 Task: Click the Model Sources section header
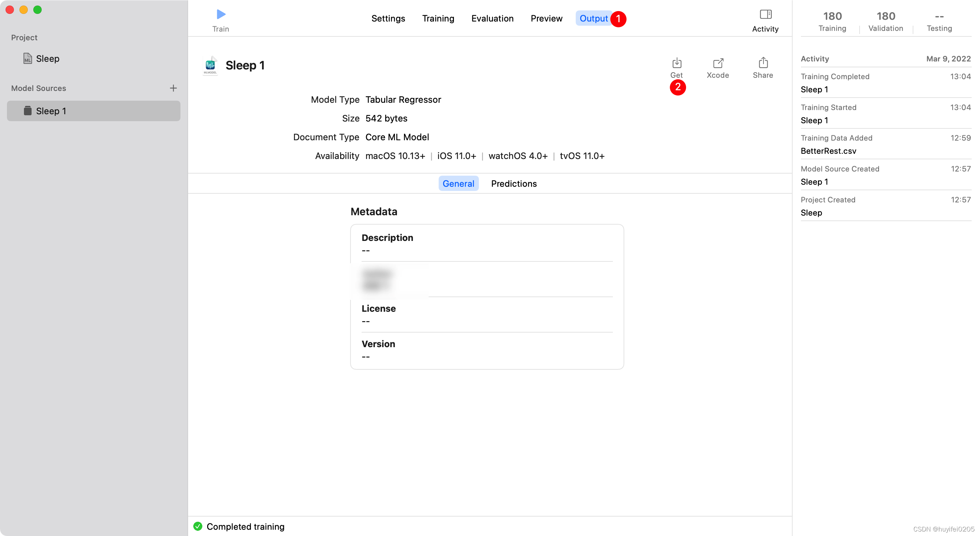[x=39, y=88]
